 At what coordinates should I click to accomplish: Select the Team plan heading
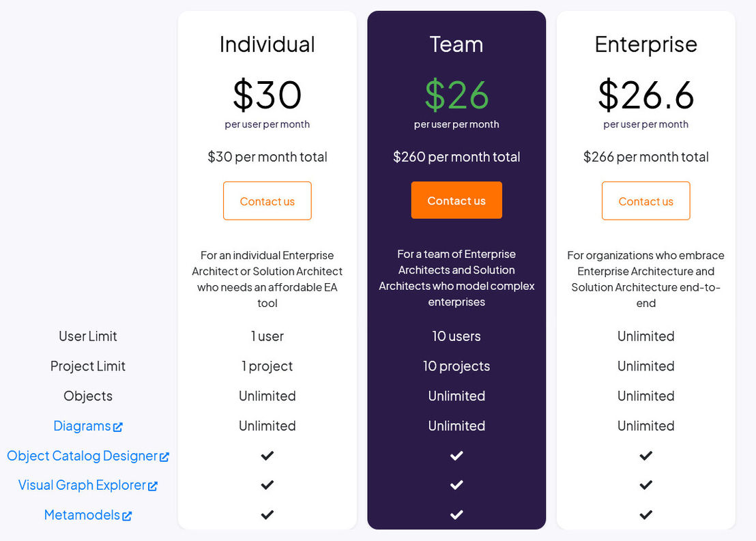456,44
